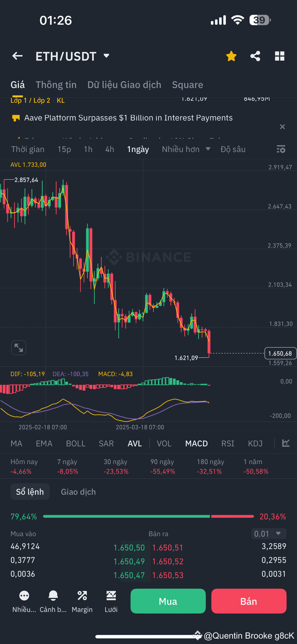
Task: Open indicator chart settings icon
Action: click(286, 443)
